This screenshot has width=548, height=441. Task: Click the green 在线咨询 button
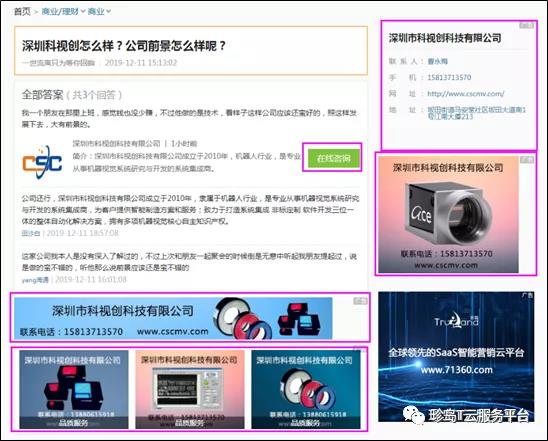pos(334,158)
